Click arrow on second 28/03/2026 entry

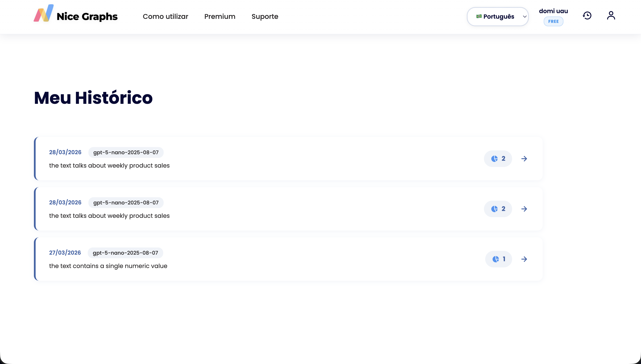click(524, 209)
